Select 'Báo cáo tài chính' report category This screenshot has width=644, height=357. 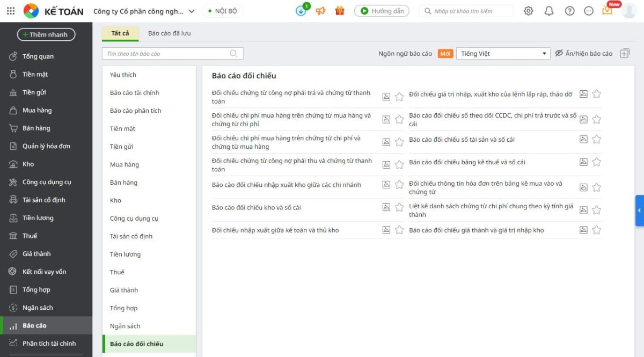[135, 93]
